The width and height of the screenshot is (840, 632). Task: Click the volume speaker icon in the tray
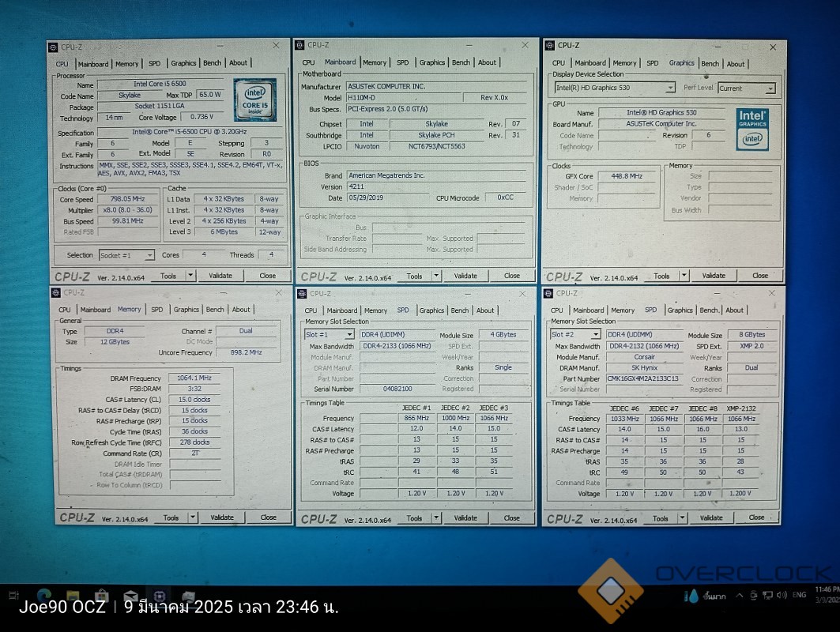coord(782,595)
